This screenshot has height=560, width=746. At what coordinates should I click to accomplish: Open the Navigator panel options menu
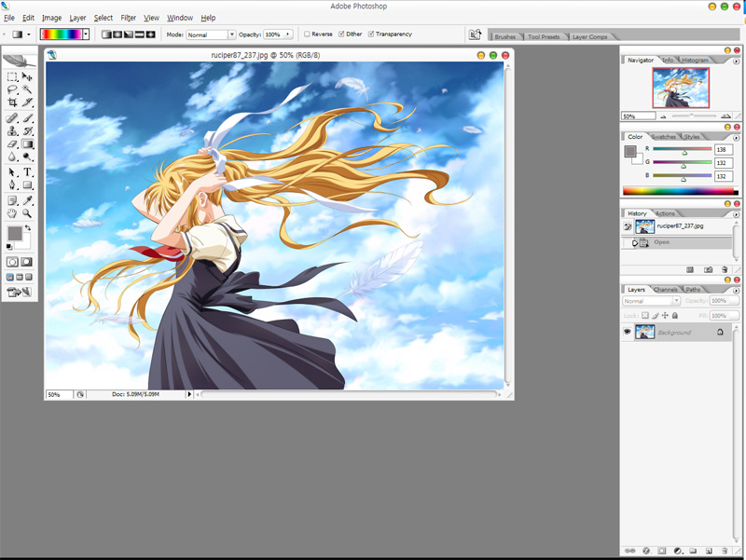tap(736, 61)
